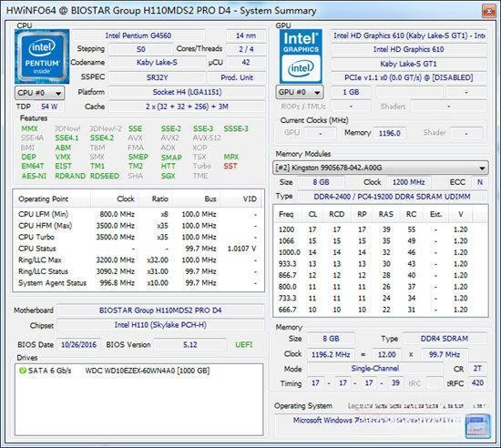This screenshot has height=448, width=501.
Task: Select the Ring/LLC Status row
Action: pyautogui.click(x=138, y=271)
